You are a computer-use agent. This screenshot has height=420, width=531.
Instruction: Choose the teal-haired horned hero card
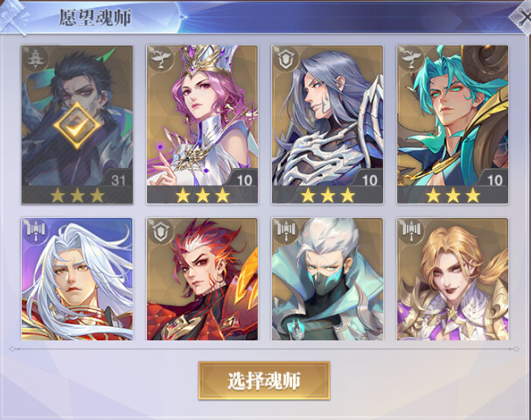click(453, 124)
